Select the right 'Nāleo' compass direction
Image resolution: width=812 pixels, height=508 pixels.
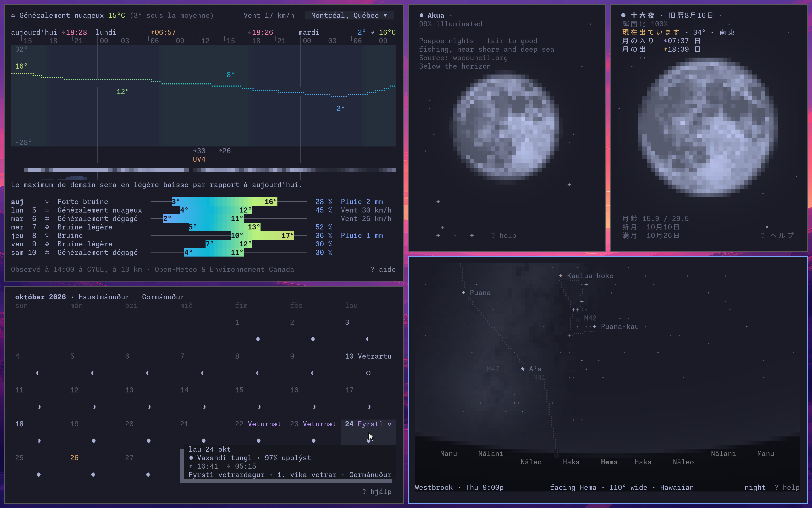pos(683,462)
